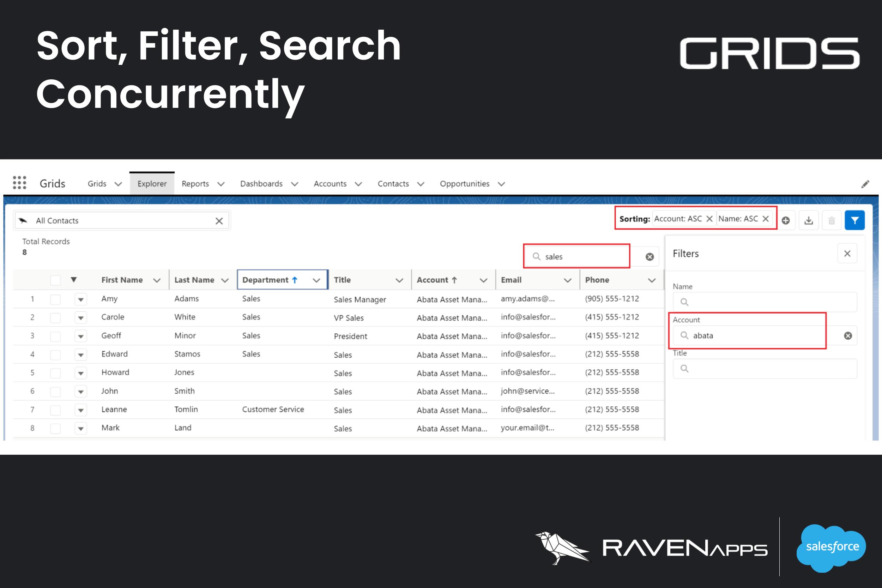The height and width of the screenshot is (588, 882).
Task: Open the Department column dropdown
Action: point(316,280)
